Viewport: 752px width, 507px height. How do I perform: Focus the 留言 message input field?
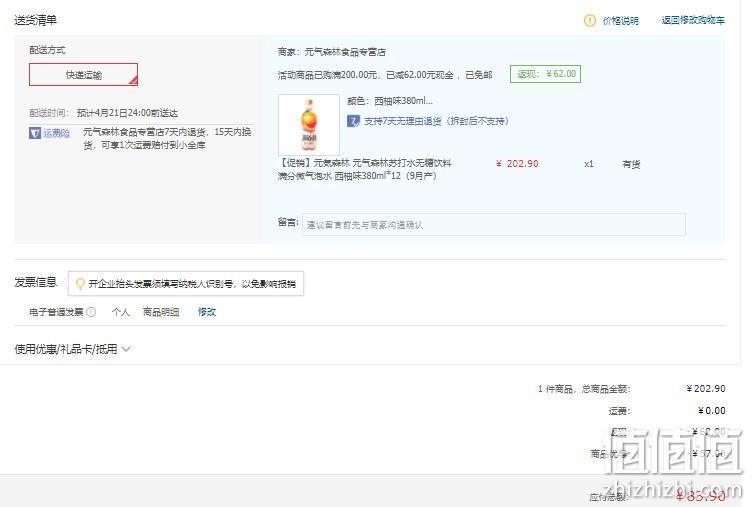pyautogui.click(x=494, y=224)
